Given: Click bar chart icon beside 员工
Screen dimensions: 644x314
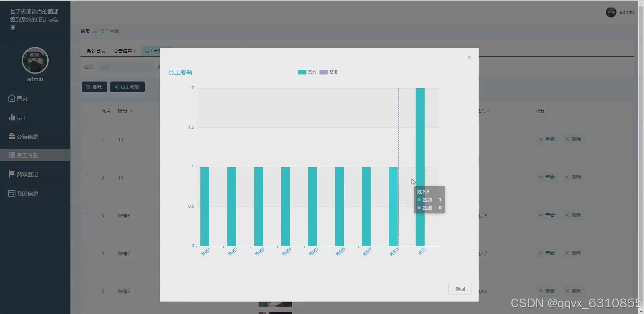Looking at the screenshot, I should [12, 117].
